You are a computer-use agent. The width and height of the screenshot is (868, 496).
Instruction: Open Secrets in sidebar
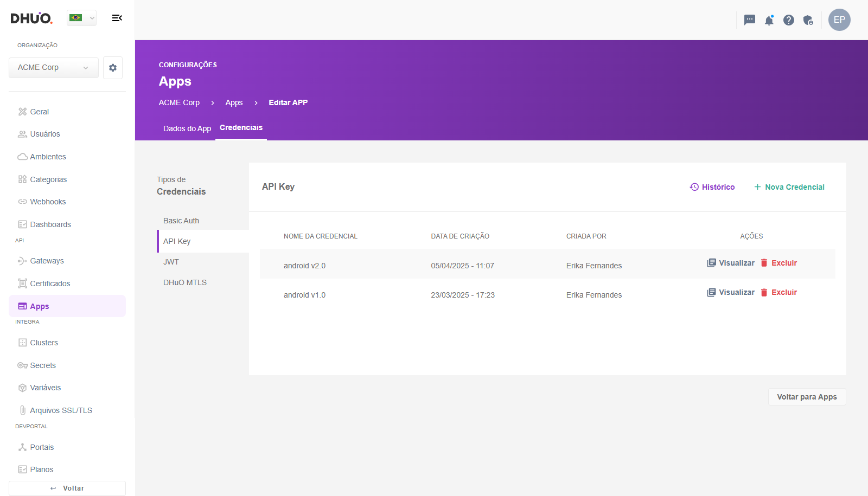67,365
